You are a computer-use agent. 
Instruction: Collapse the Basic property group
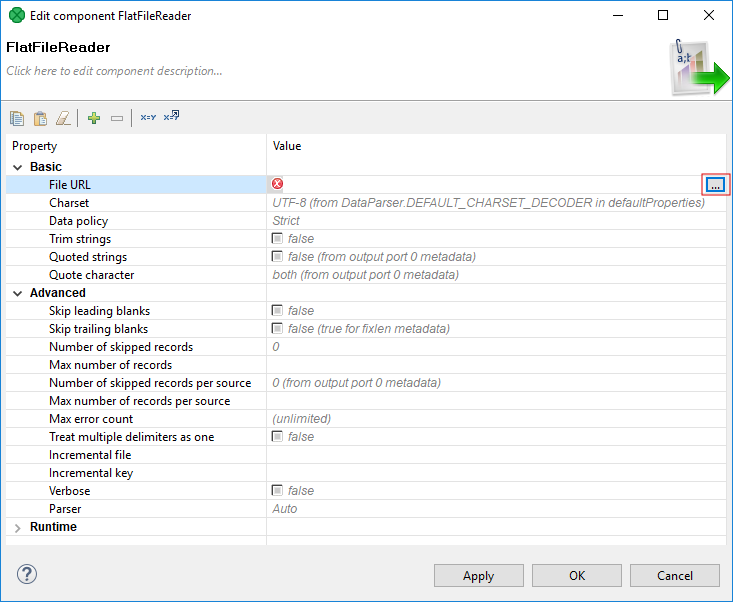tap(18, 167)
